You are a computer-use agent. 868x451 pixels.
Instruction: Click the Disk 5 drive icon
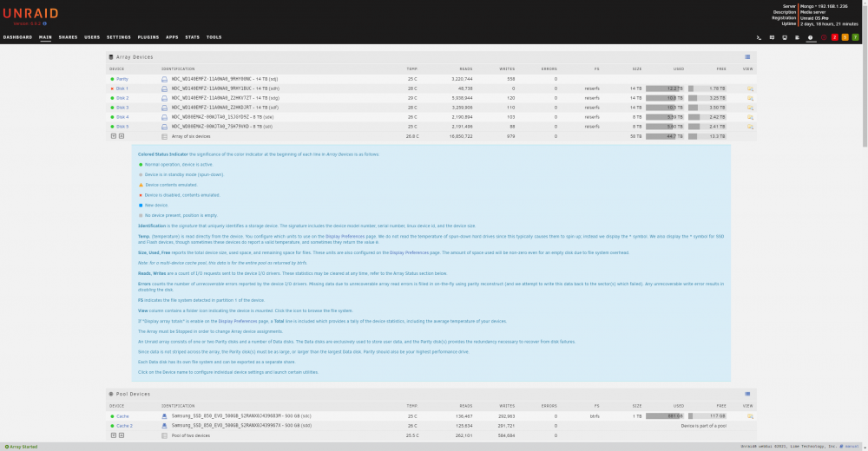pos(164,127)
